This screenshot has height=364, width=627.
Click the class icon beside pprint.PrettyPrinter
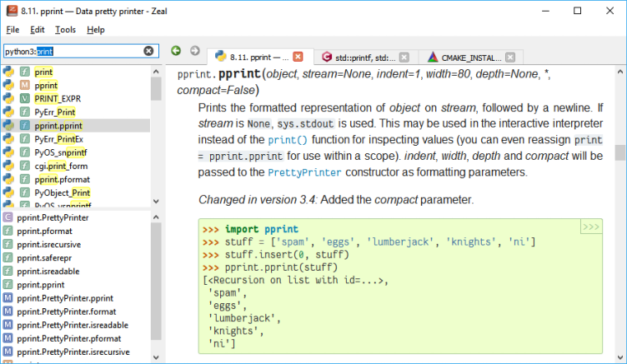tap(8, 217)
